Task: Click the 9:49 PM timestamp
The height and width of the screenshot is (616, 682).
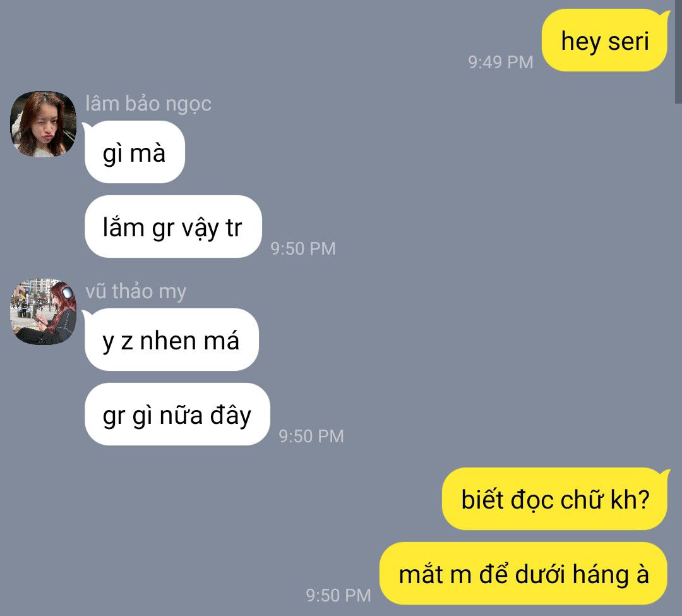Action: pyautogui.click(x=501, y=62)
